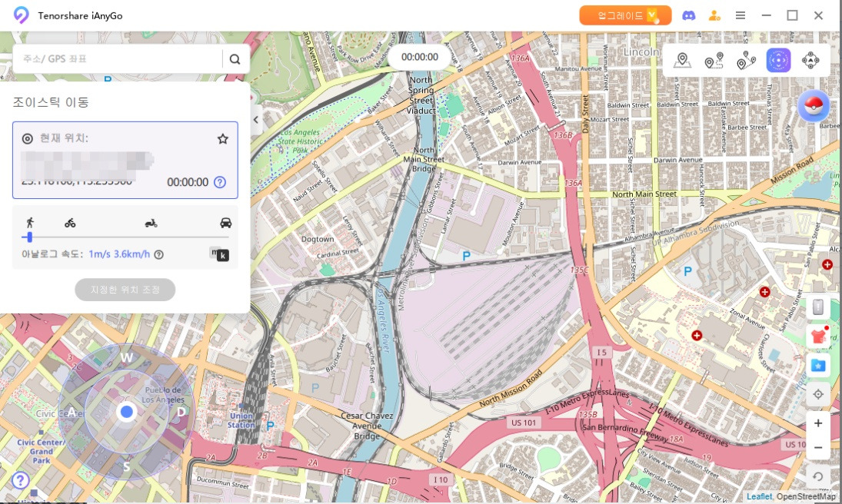Focus the address/GPS coordinate search field
This screenshot has width=842, height=504.
coord(118,59)
